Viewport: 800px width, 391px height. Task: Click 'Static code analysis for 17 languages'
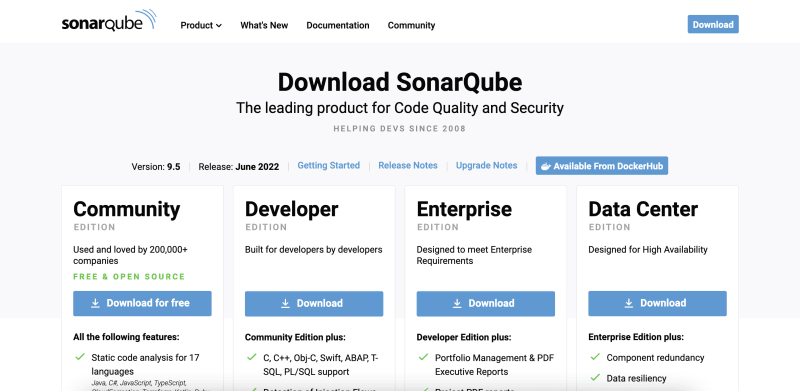[x=145, y=364]
